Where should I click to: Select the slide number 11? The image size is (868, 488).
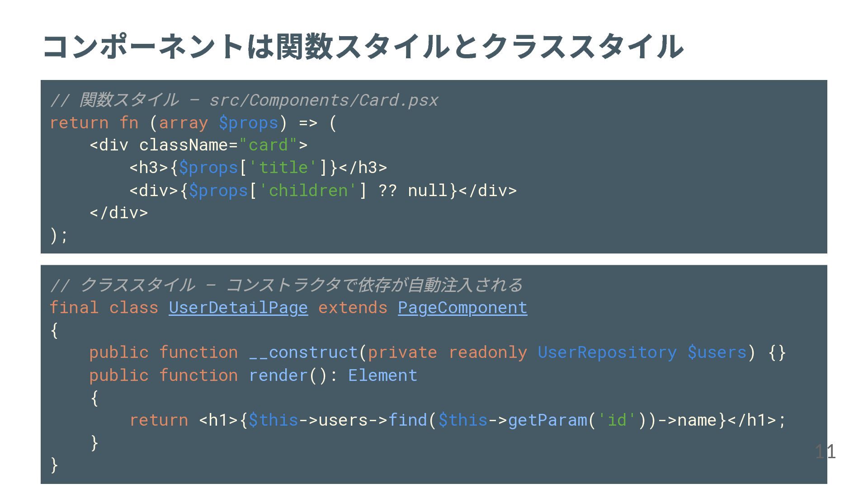[825, 451]
